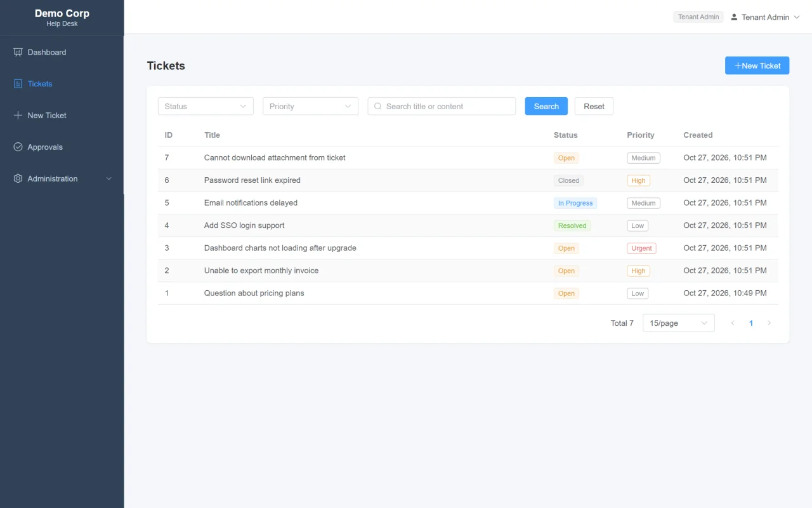Click the Urgent priority tag
The image size is (812, 508).
(641, 248)
